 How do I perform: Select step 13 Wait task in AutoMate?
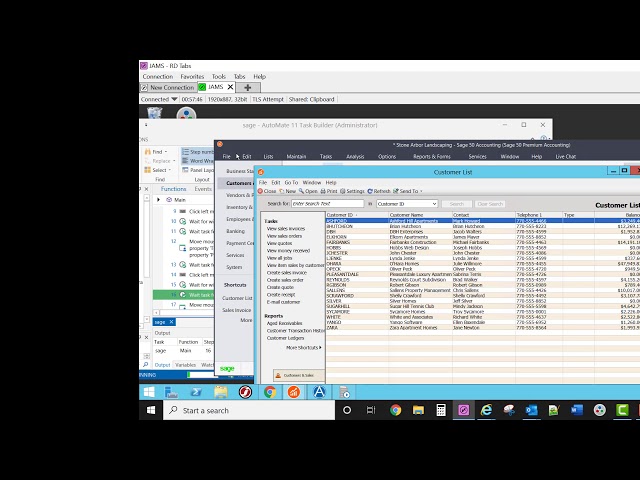click(192, 264)
